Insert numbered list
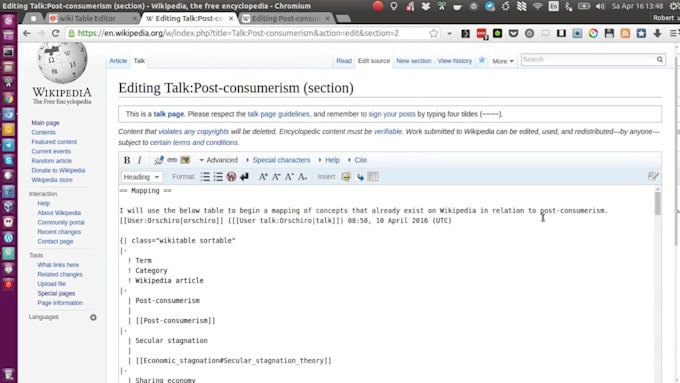 click(218, 177)
